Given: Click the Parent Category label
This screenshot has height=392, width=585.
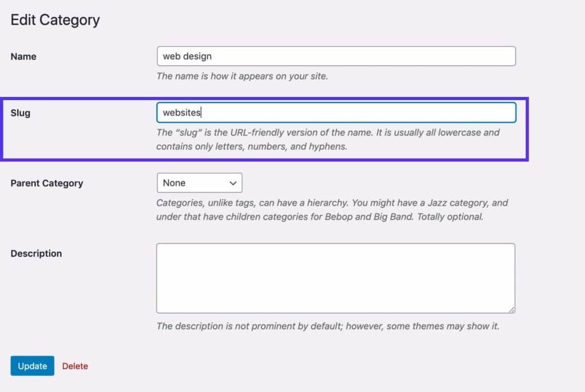Looking at the screenshot, I should click(46, 183).
